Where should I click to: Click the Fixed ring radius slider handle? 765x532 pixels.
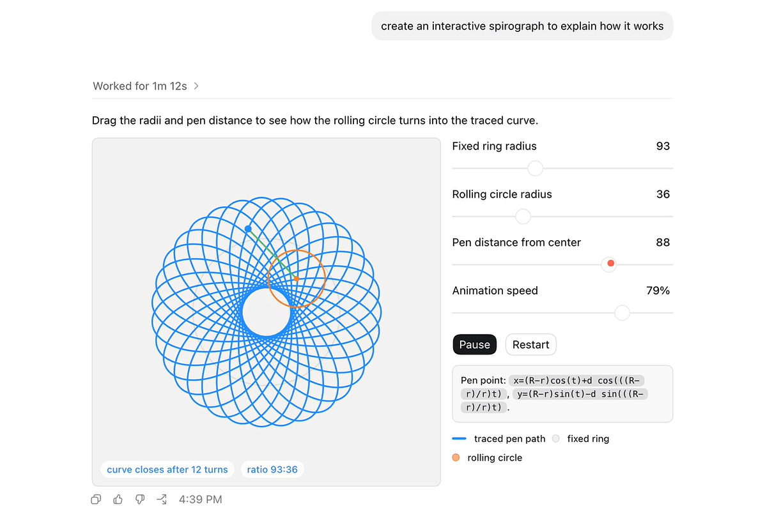pos(535,168)
